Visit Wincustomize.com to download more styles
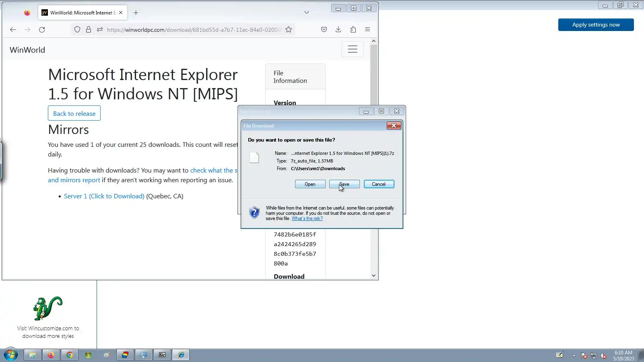Viewport: 644px width, 362px height. point(48,332)
